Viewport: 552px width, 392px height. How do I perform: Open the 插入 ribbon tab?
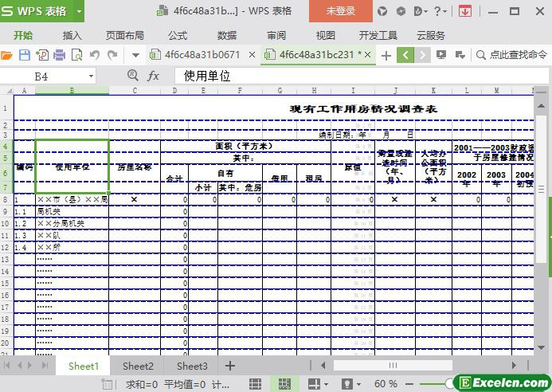click(x=72, y=35)
